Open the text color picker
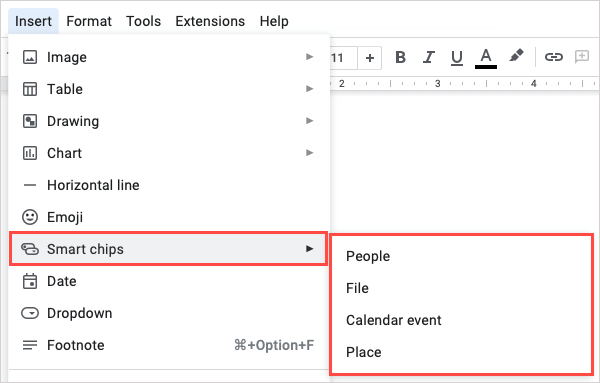The width and height of the screenshot is (600, 383). (486, 58)
